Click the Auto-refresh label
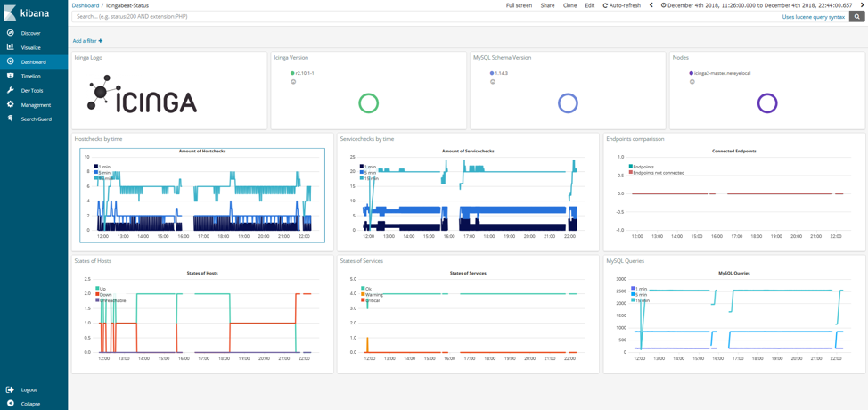868x410 pixels. tap(626, 5)
